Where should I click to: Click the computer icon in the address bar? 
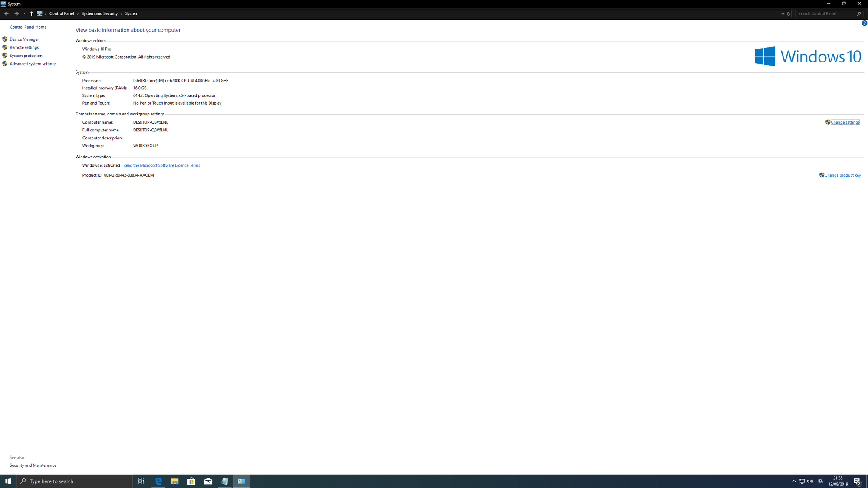point(39,13)
